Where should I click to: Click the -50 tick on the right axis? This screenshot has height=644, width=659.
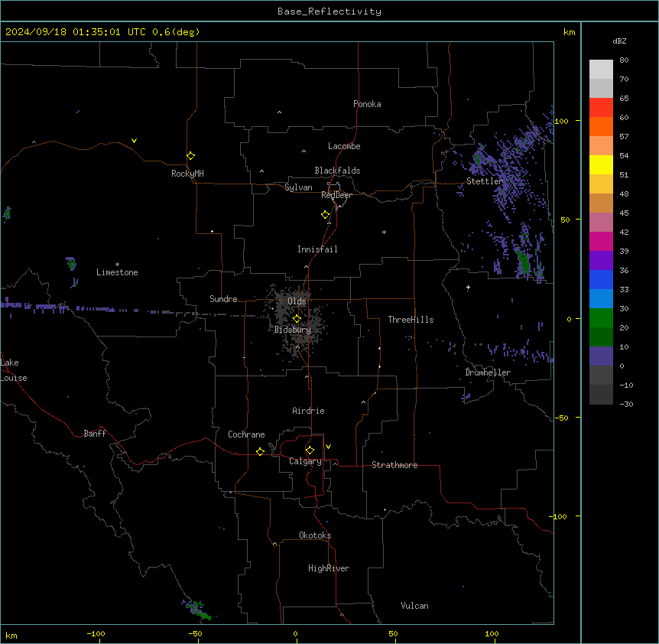pyautogui.click(x=562, y=418)
